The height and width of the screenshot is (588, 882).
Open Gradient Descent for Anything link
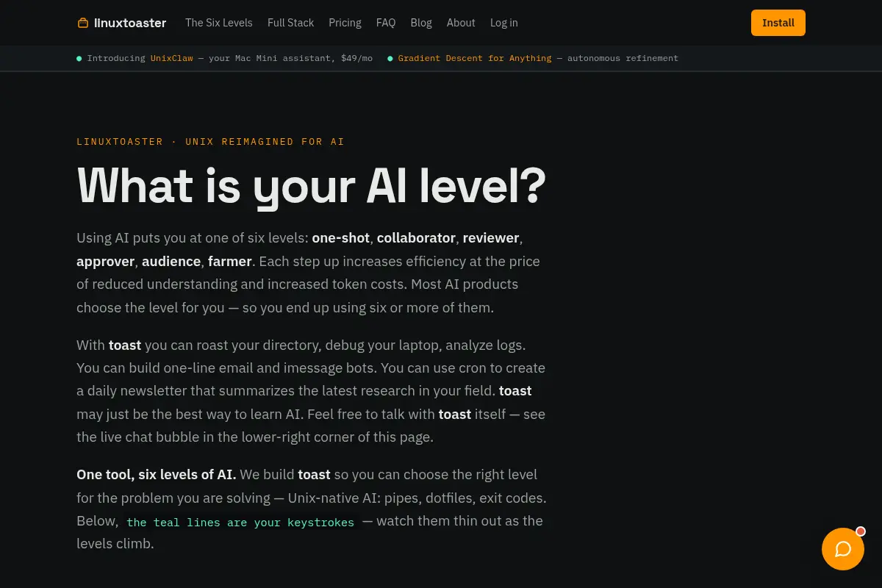(x=475, y=58)
